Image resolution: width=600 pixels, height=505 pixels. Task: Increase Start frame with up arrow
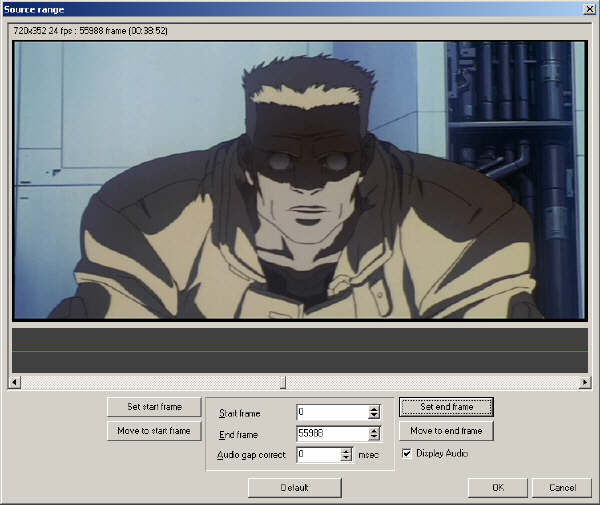coord(374,409)
